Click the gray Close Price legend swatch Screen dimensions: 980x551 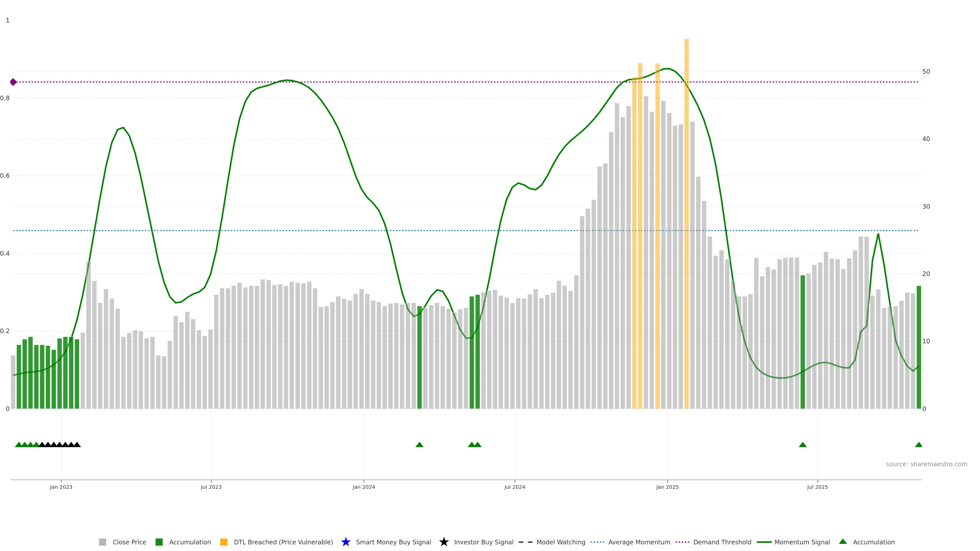102,542
